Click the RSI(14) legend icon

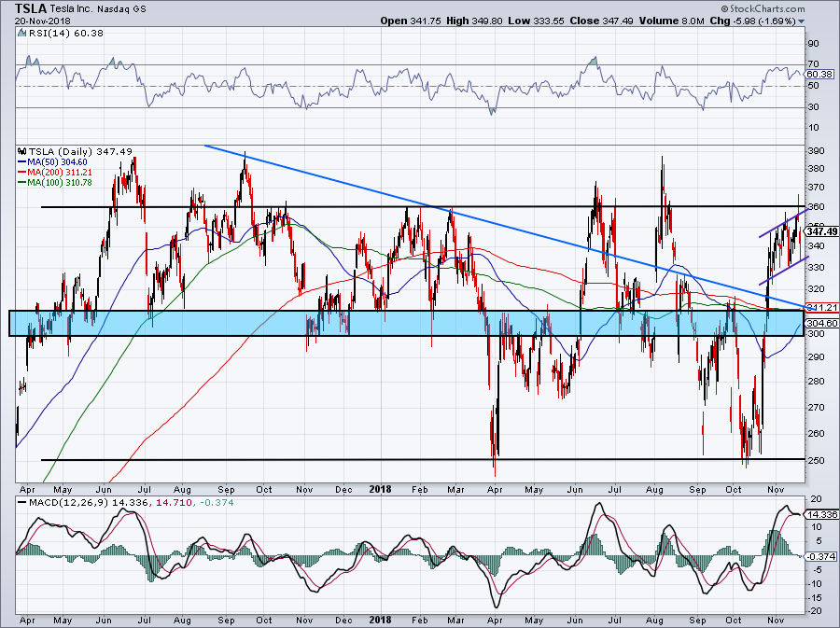(21, 34)
